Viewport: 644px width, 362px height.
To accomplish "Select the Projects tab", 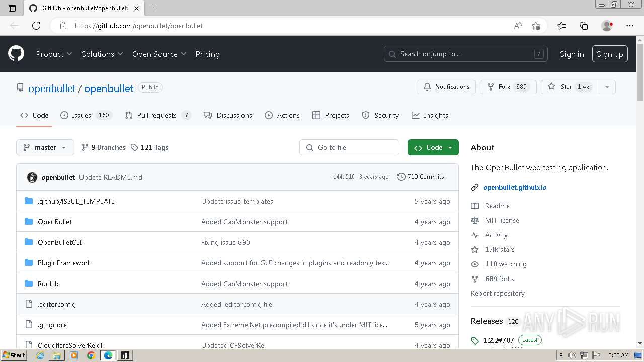I will [331, 115].
